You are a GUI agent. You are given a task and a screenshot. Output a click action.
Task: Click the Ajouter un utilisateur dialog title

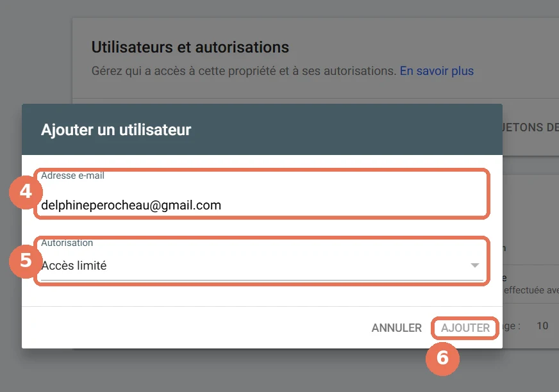point(116,130)
